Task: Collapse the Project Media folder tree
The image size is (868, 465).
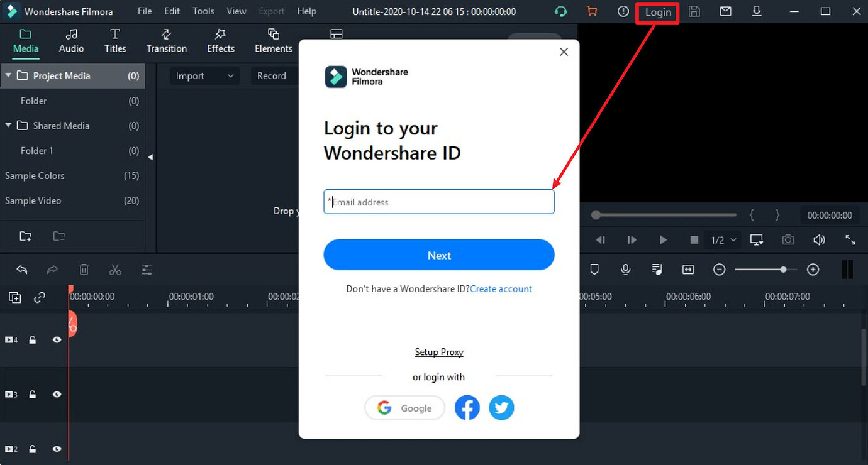Action: click(x=8, y=75)
